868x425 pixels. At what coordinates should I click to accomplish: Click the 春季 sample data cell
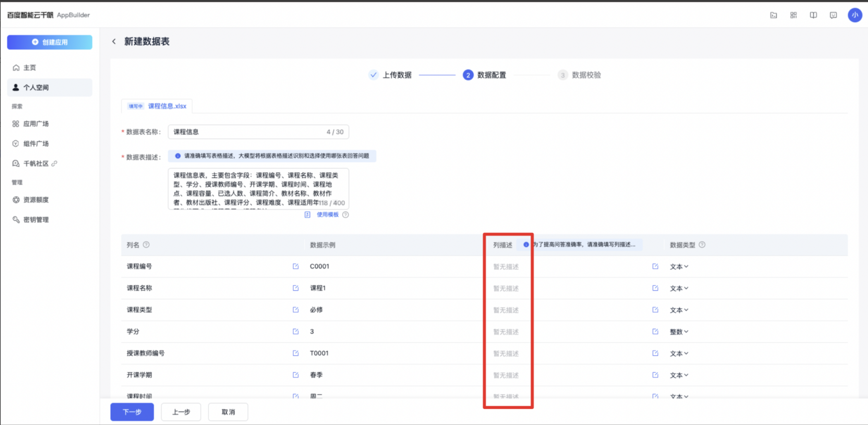[x=316, y=375]
